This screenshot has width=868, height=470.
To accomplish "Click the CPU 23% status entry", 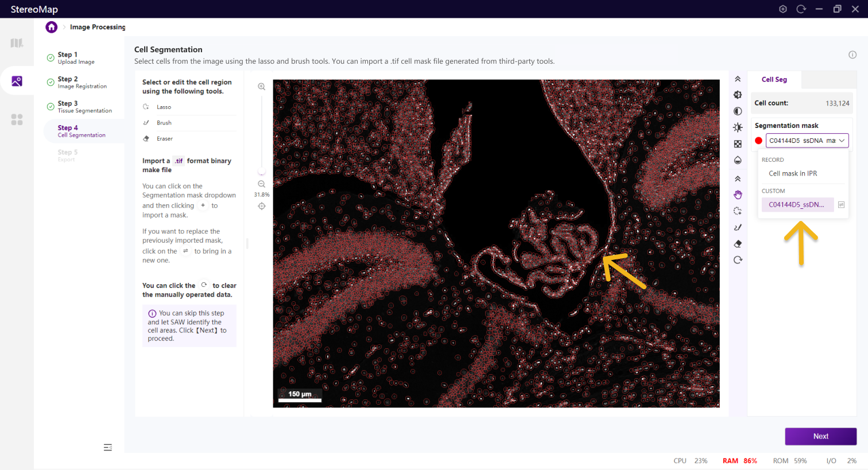I will [x=690, y=461].
